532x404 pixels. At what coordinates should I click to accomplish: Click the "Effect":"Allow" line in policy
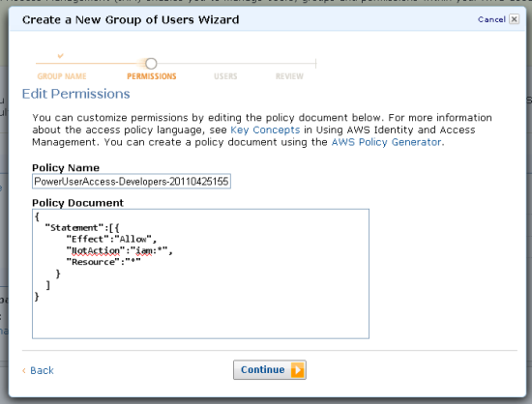point(111,240)
